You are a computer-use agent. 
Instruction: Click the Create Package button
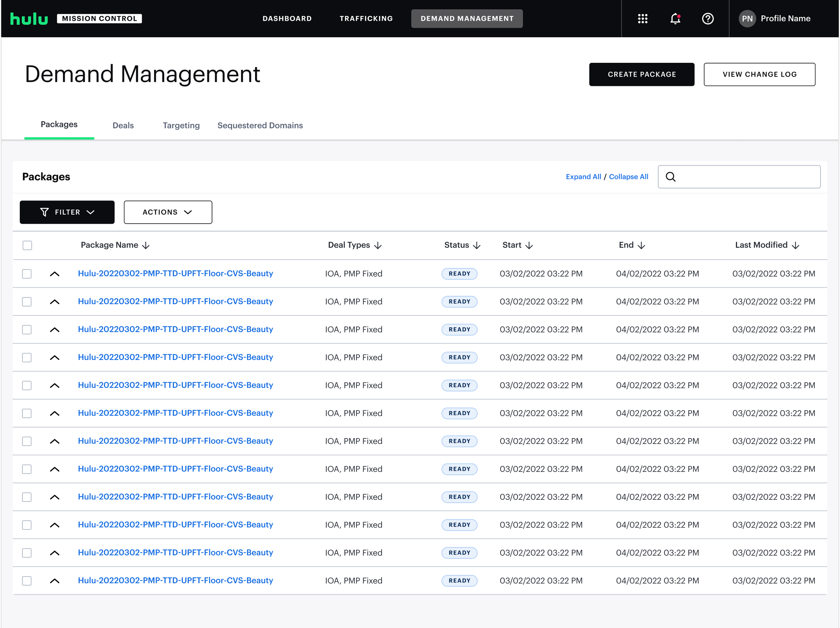click(641, 74)
